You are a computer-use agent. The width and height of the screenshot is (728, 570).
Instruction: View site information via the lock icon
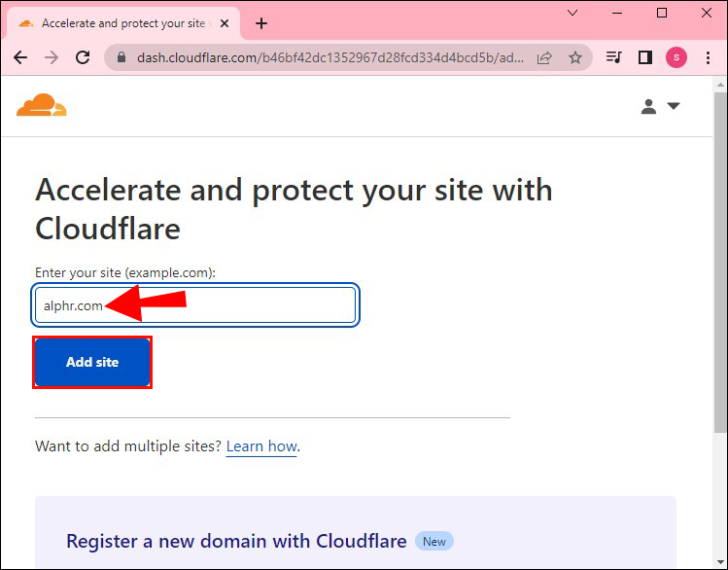click(121, 58)
